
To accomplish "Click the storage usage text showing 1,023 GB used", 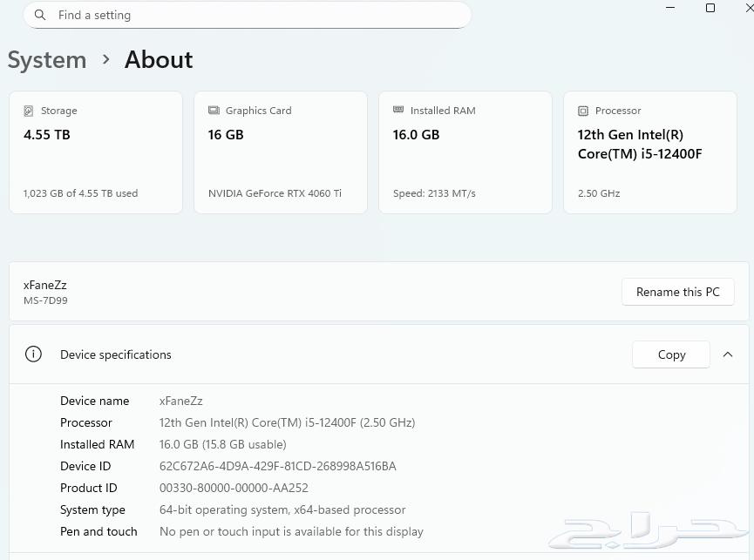I will [x=80, y=193].
